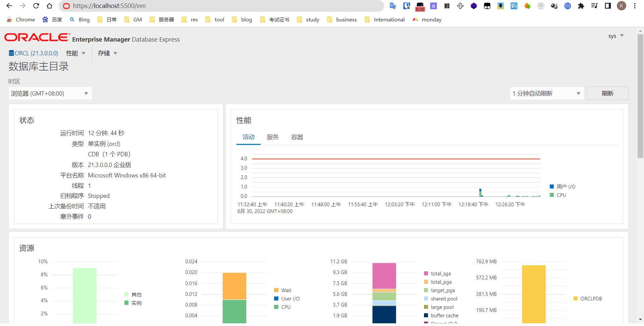Image resolution: width=644 pixels, height=326 pixels.
Task: Open the extension showing the 8.00 badge
Action: [420, 6]
